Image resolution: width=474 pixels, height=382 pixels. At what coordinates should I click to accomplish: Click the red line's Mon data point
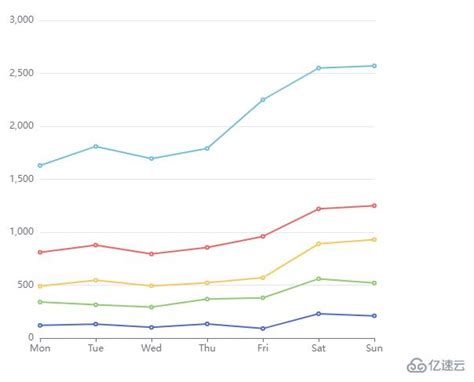[40, 252]
